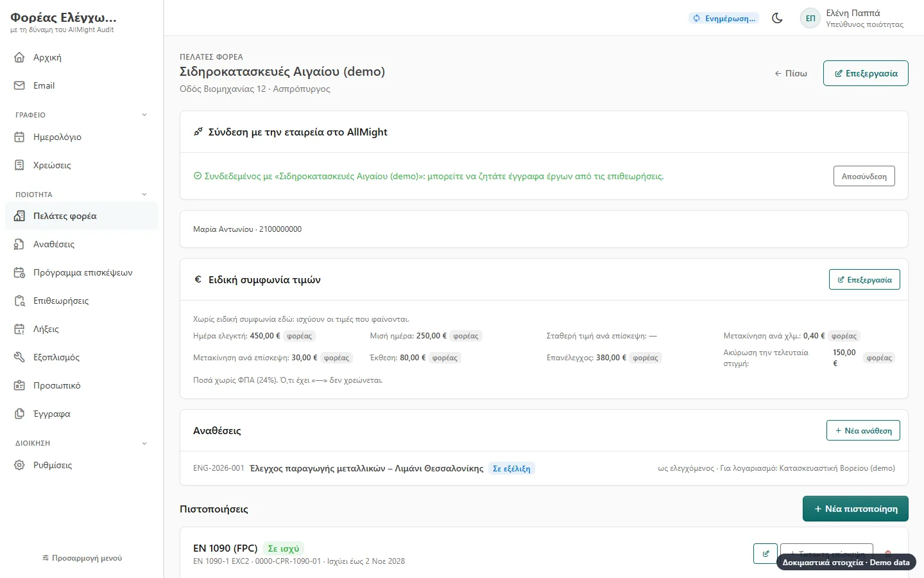Click the Επανέλεγχος value 380,00 €
Viewport: 924px width, 578px height.
(x=611, y=358)
